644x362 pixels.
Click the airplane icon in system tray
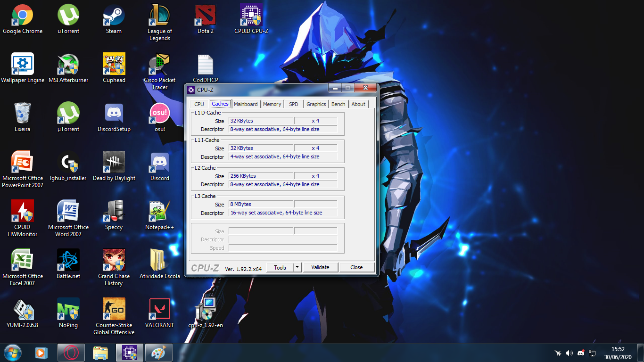(x=558, y=353)
